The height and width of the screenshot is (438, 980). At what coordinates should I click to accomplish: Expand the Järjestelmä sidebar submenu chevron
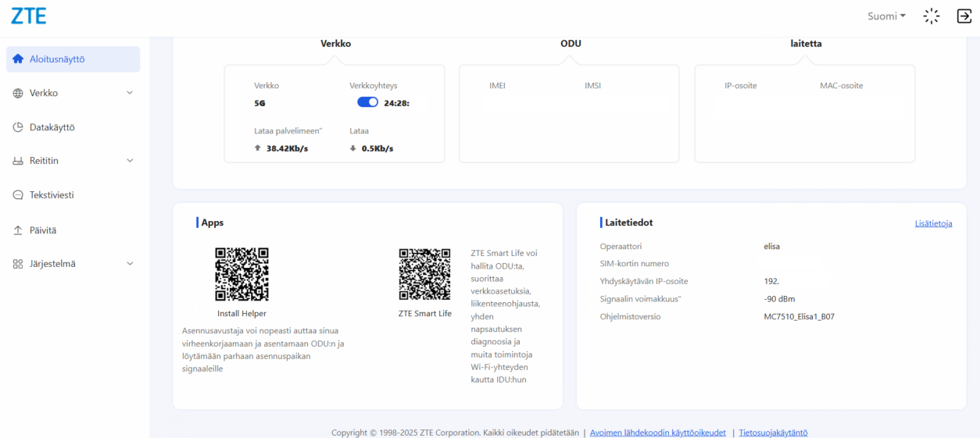(x=130, y=264)
